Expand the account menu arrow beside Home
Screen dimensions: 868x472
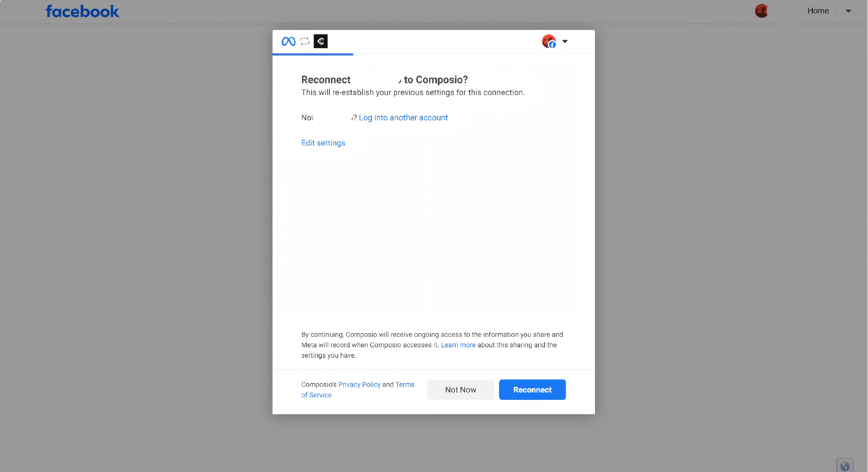click(x=848, y=11)
